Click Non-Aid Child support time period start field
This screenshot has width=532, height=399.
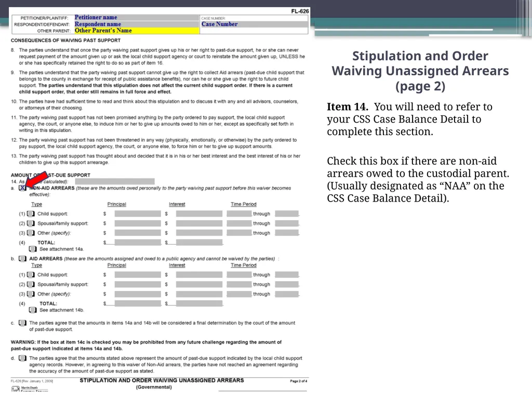[x=239, y=214]
